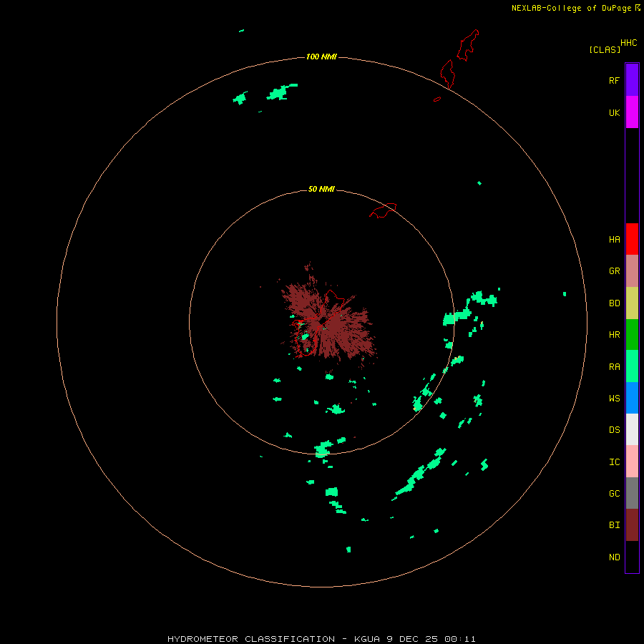Select the white DS legend swatch
Viewport: 644px width, 644px height.
pos(632,429)
